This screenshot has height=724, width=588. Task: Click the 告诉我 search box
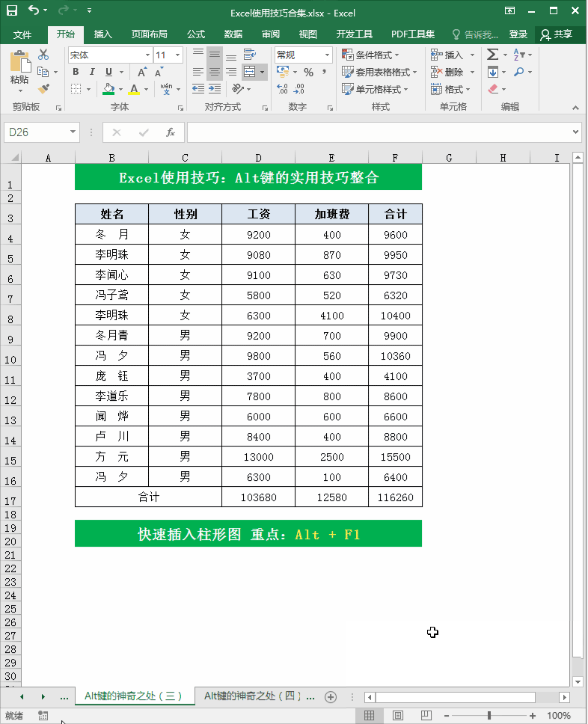click(x=476, y=34)
